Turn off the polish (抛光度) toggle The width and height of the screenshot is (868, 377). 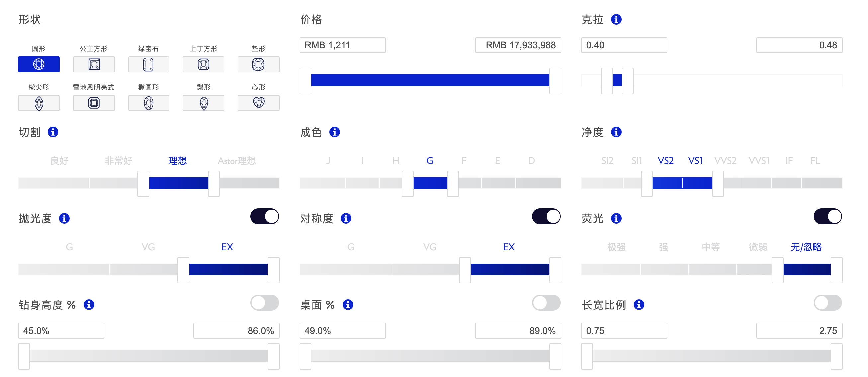(x=265, y=216)
